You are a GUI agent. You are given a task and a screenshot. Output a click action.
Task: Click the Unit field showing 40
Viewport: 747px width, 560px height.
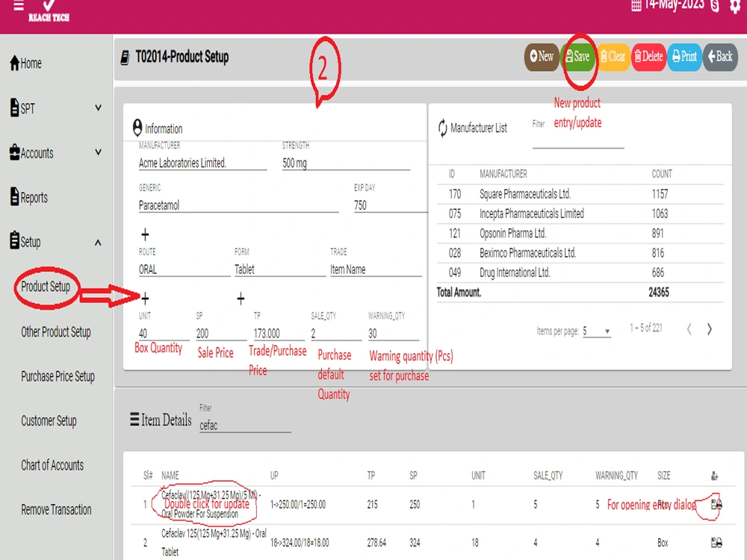(x=164, y=333)
